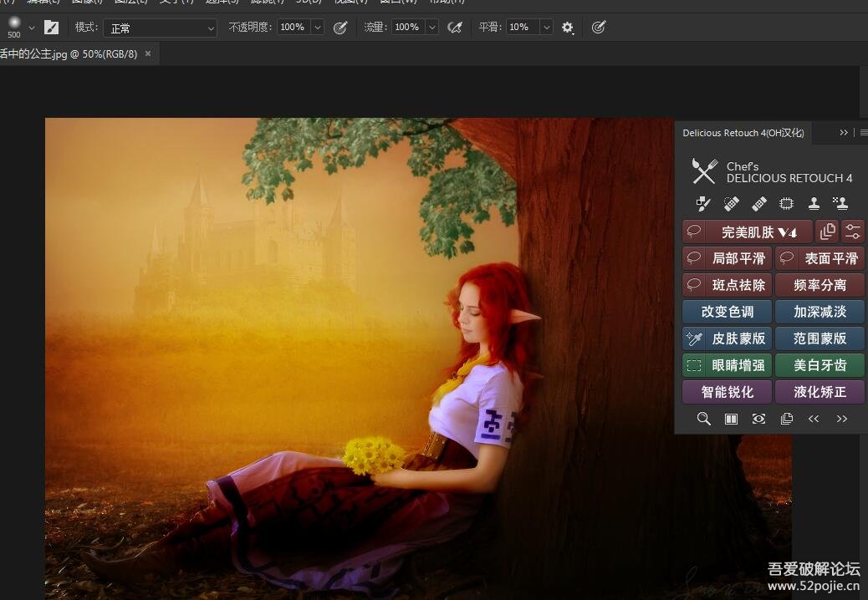Click the magnifier zoom icon at the panel bottom
This screenshot has height=600, width=868.
tap(703, 419)
